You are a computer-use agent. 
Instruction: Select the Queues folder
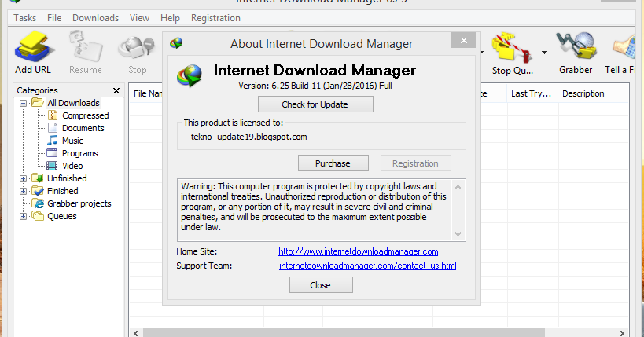[61, 216]
